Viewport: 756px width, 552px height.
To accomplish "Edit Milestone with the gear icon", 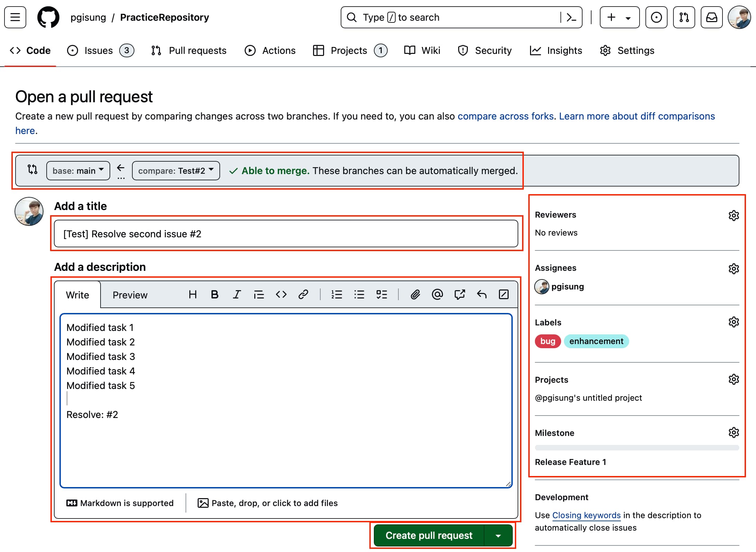I will (x=734, y=432).
